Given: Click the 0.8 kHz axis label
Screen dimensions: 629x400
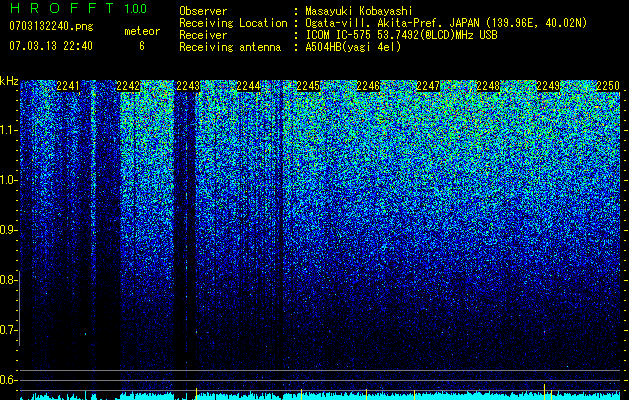Looking at the screenshot, I should 9,280.
